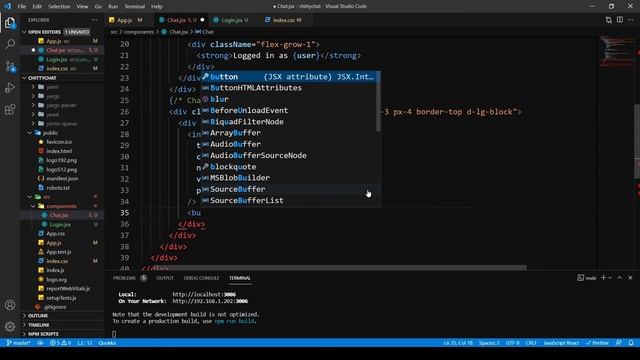Collapse the components folder
The width and height of the screenshot is (640, 360).
coord(61,206)
